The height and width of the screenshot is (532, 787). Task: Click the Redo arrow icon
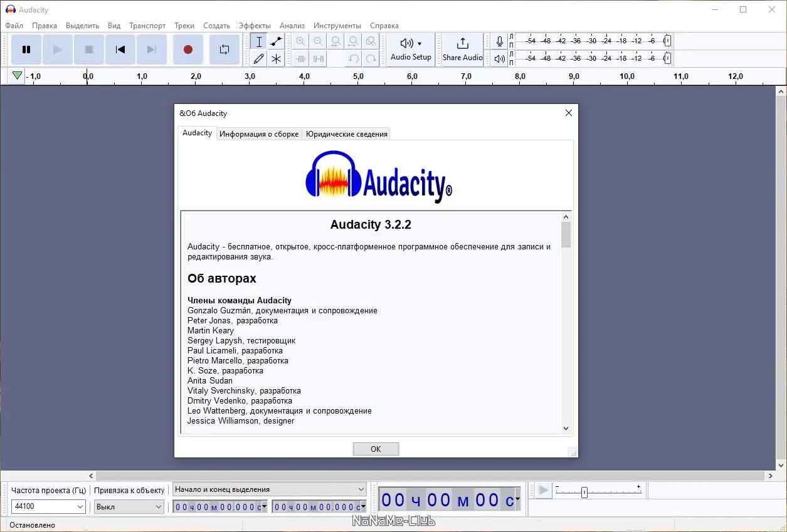click(371, 59)
